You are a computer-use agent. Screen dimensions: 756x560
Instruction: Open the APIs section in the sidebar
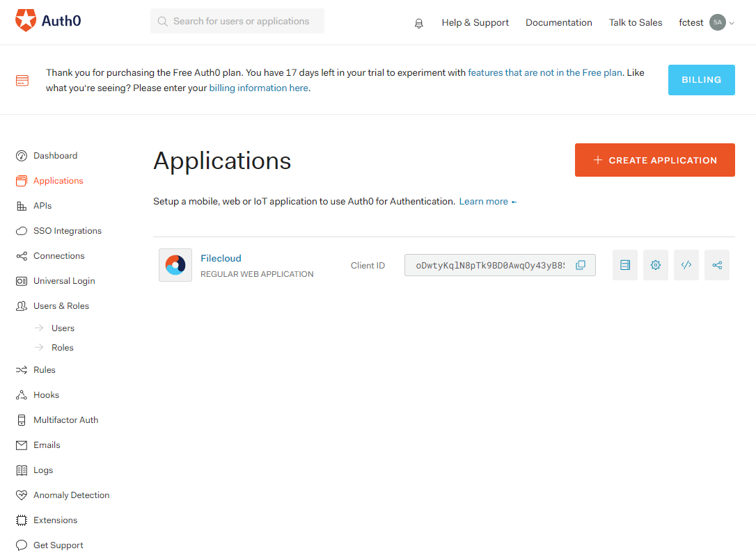[x=42, y=205]
